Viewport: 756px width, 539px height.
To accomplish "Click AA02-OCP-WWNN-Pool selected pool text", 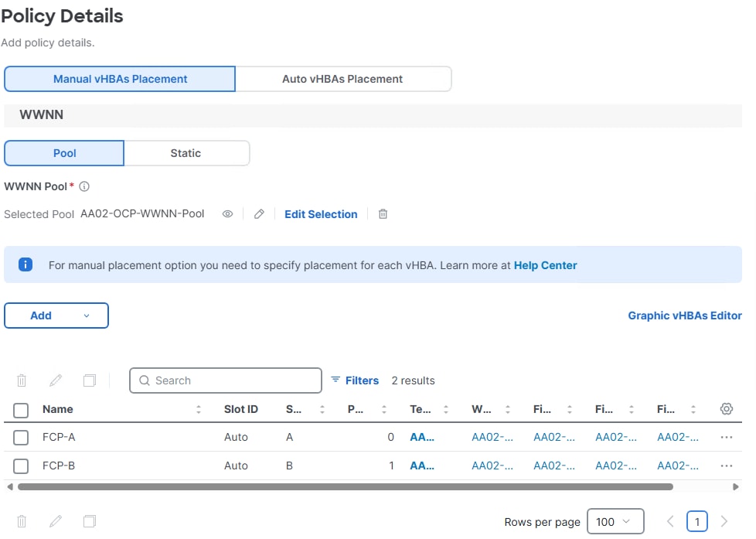I will pos(142,213).
